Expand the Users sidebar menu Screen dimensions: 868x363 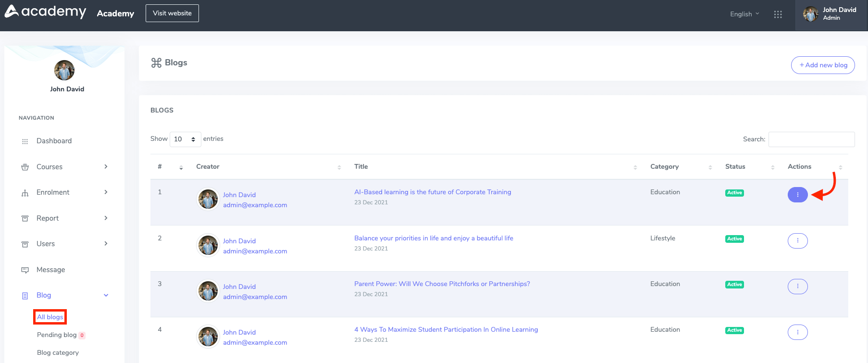(x=65, y=244)
